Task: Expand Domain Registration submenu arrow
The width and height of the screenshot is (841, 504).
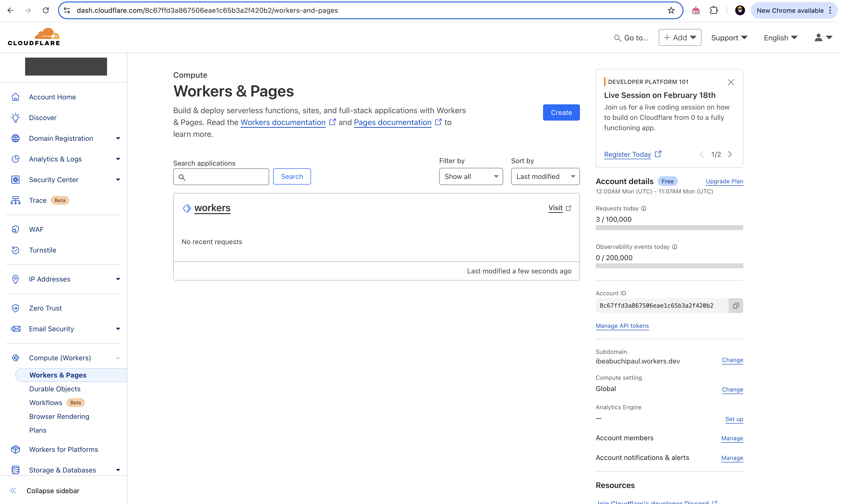Action: click(118, 138)
